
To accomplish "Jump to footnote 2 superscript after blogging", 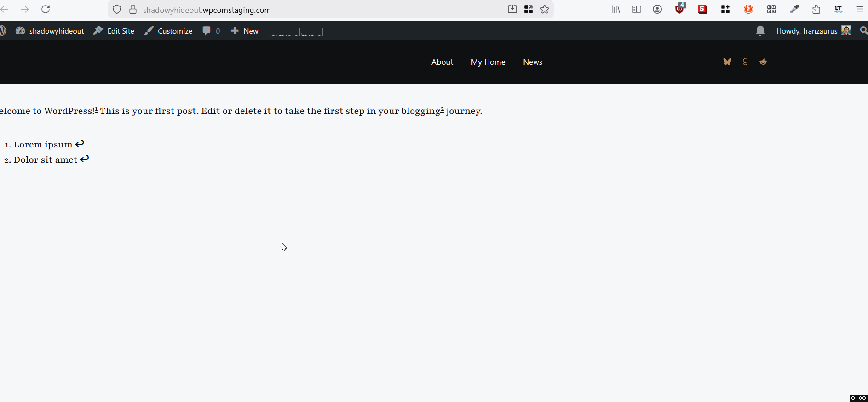I will click(x=442, y=109).
